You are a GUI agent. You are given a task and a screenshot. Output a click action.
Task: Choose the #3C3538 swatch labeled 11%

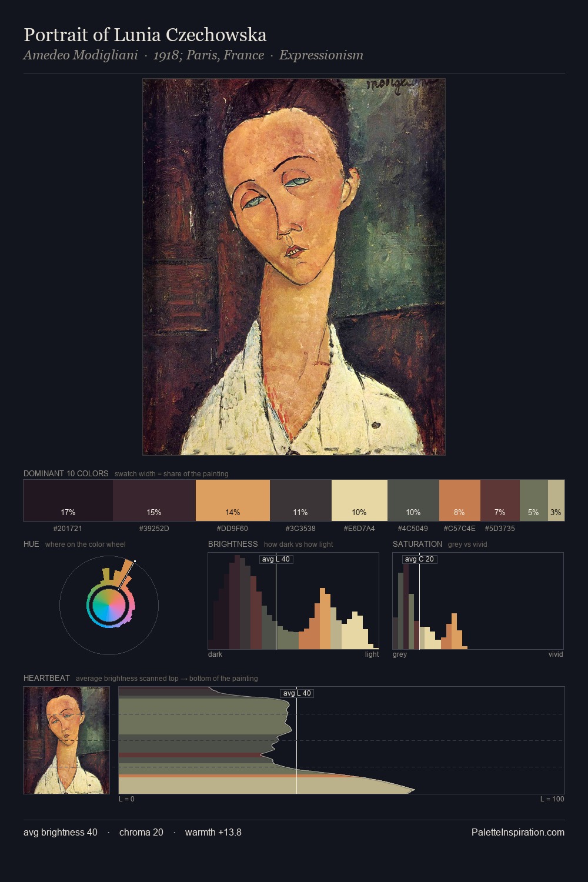[300, 500]
